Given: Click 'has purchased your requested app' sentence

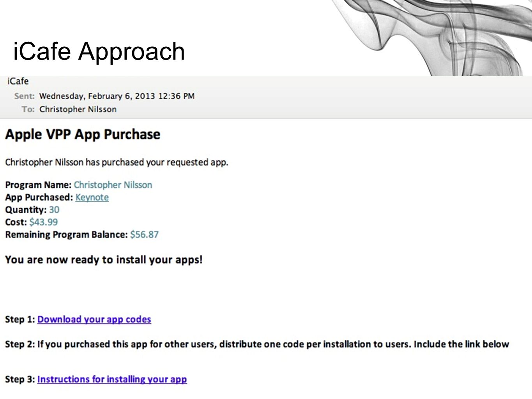Looking at the screenshot, I should pyautogui.click(x=117, y=162).
